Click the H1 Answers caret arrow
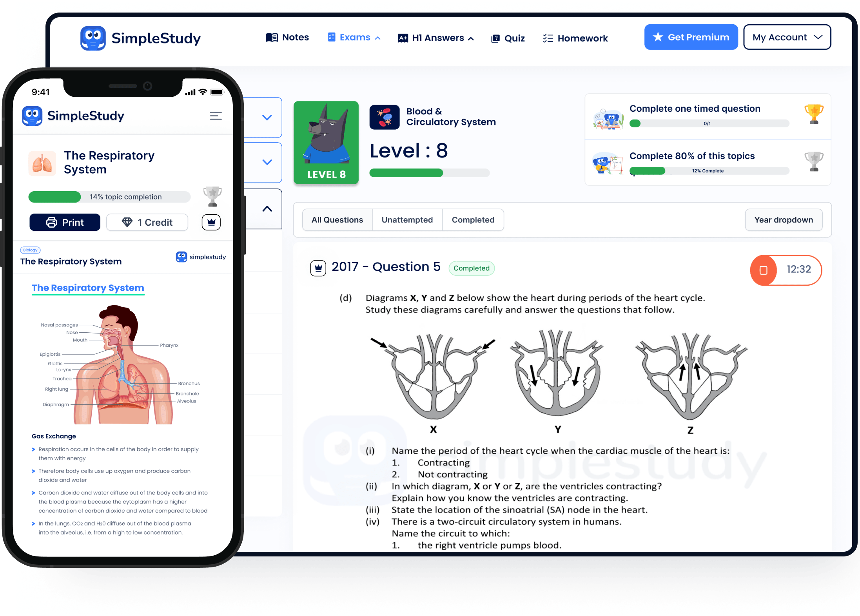The width and height of the screenshot is (860, 616). [471, 38]
